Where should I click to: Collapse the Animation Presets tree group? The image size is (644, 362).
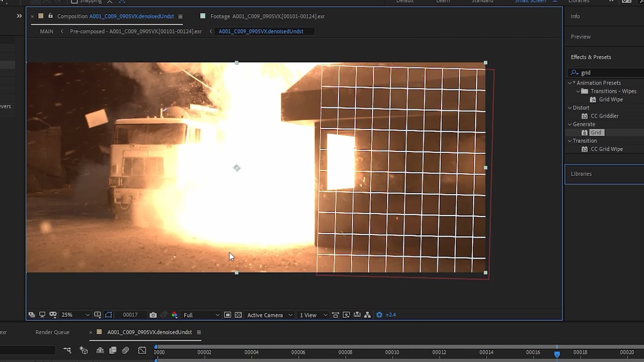pos(570,83)
